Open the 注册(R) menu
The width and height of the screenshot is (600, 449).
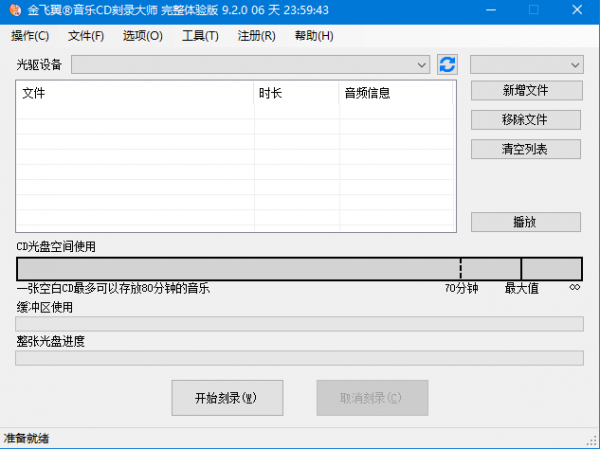point(256,36)
